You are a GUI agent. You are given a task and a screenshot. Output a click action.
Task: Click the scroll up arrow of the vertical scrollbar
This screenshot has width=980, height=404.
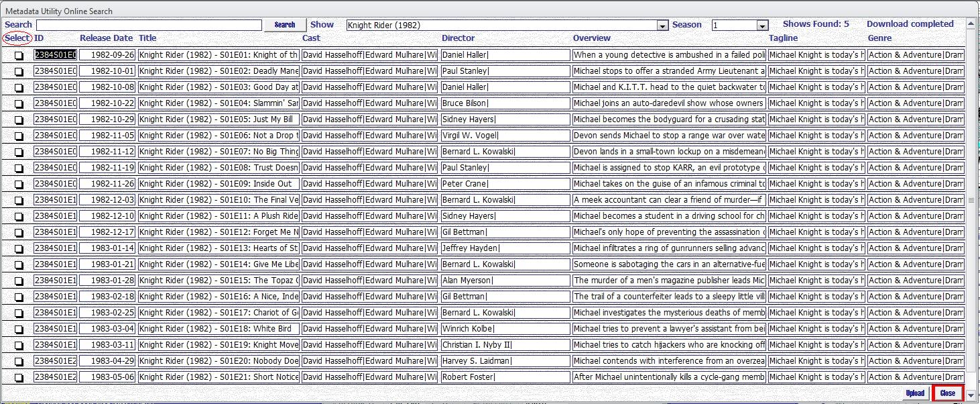(x=971, y=23)
